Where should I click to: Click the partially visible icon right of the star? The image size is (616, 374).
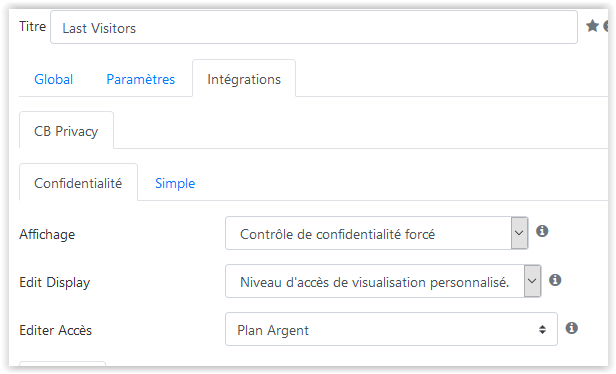click(x=606, y=26)
